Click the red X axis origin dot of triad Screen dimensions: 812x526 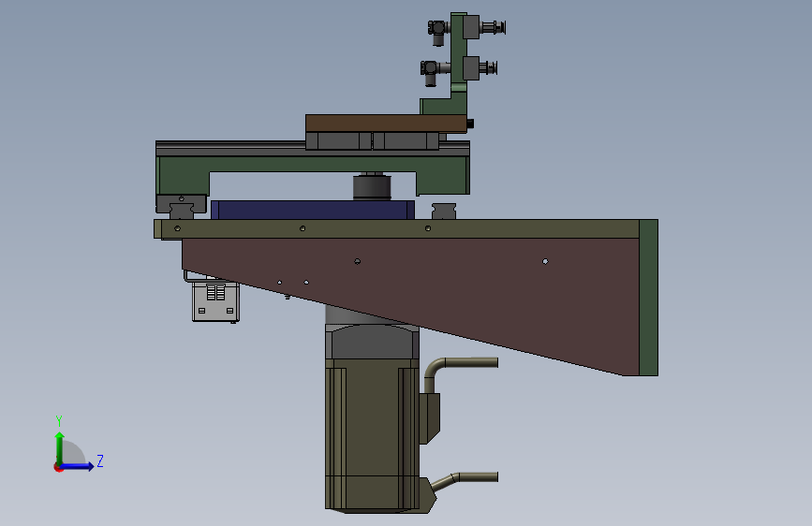58,467
